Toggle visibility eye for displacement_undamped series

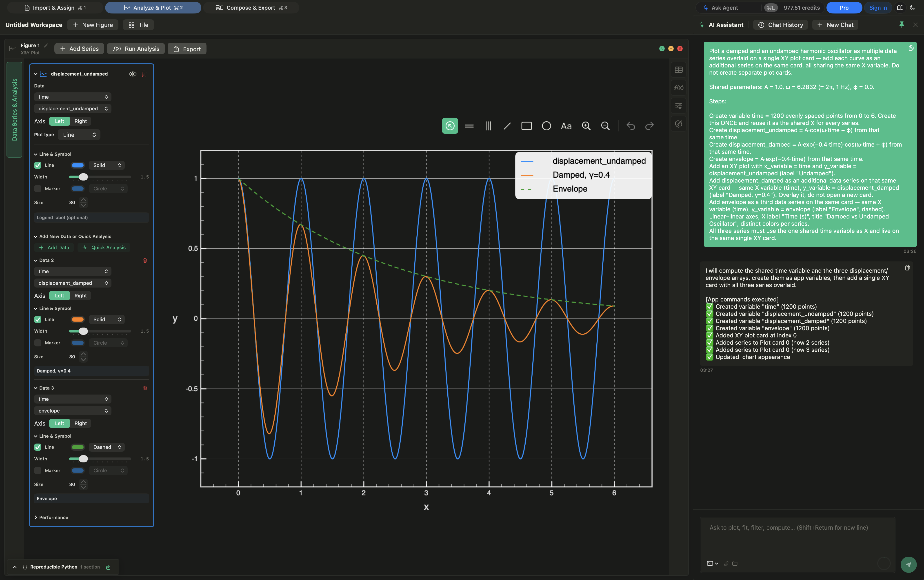(132, 74)
